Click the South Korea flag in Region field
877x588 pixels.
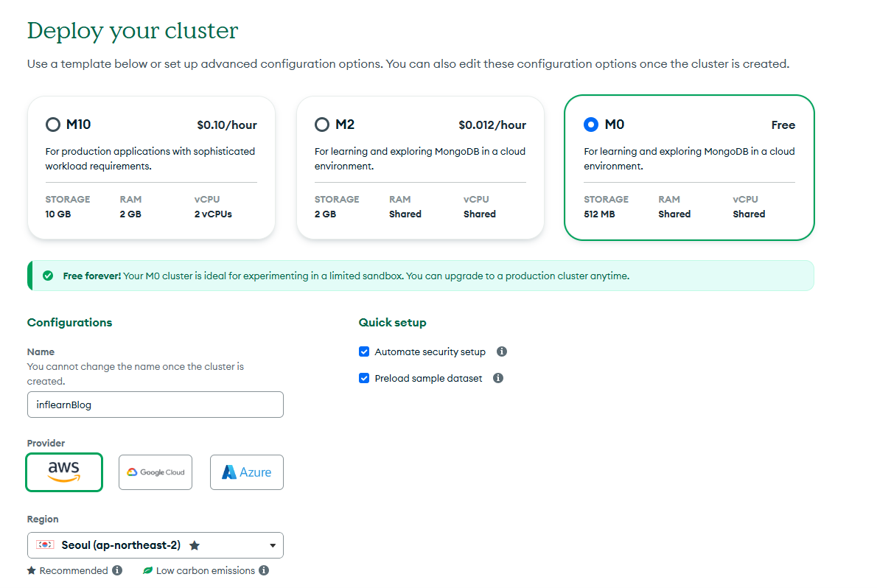(45, 545)
